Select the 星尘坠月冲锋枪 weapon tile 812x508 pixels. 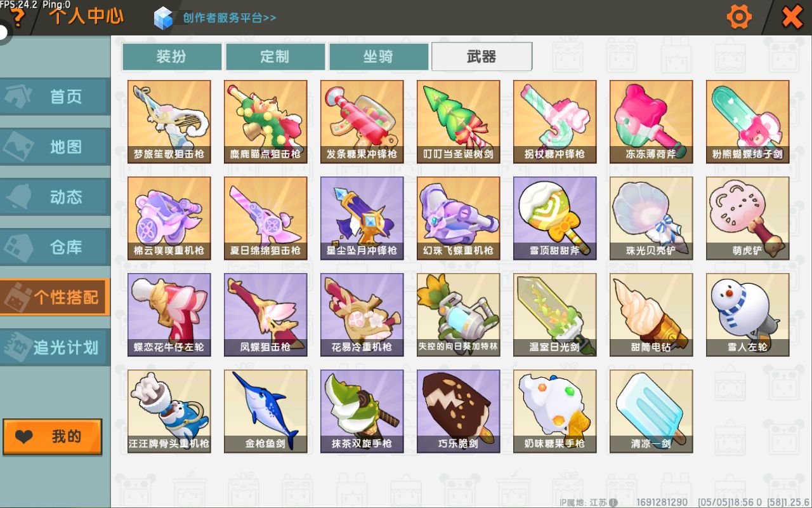(362, 218)
